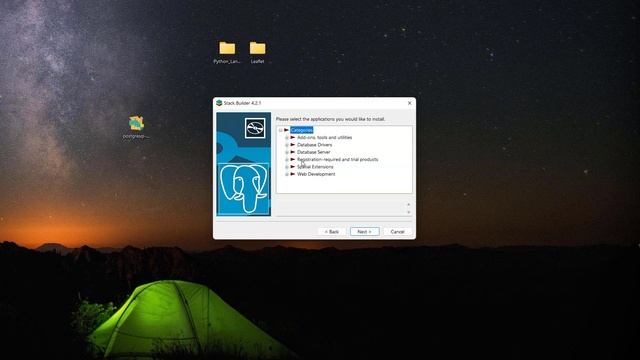Expand the Database Drivers node

287,145
